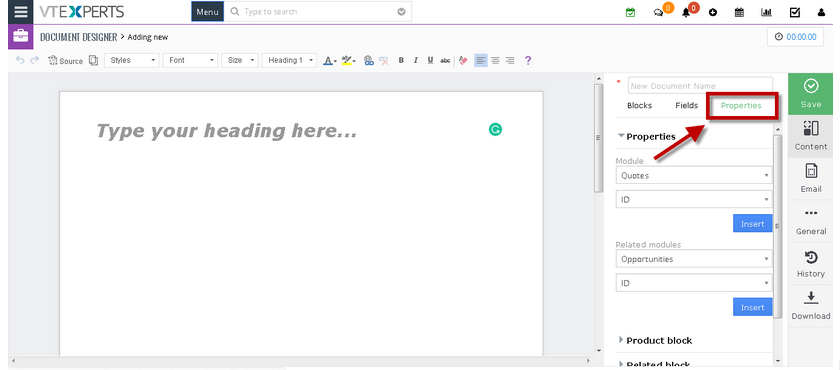Image resolution: width=840 pixels, height=370 pixels.
Task: Click the New Document Name field
Action: (x=700, y=86)
